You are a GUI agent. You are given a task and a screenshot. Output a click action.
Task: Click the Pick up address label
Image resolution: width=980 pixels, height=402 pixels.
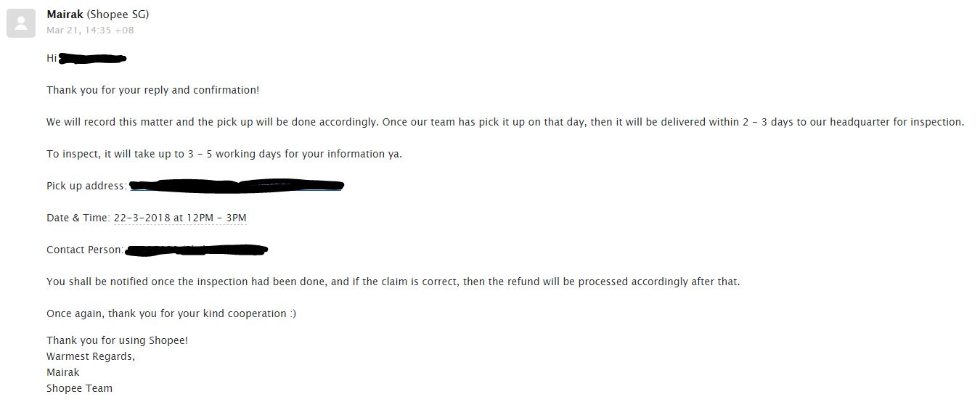click(x=86, y=186)
